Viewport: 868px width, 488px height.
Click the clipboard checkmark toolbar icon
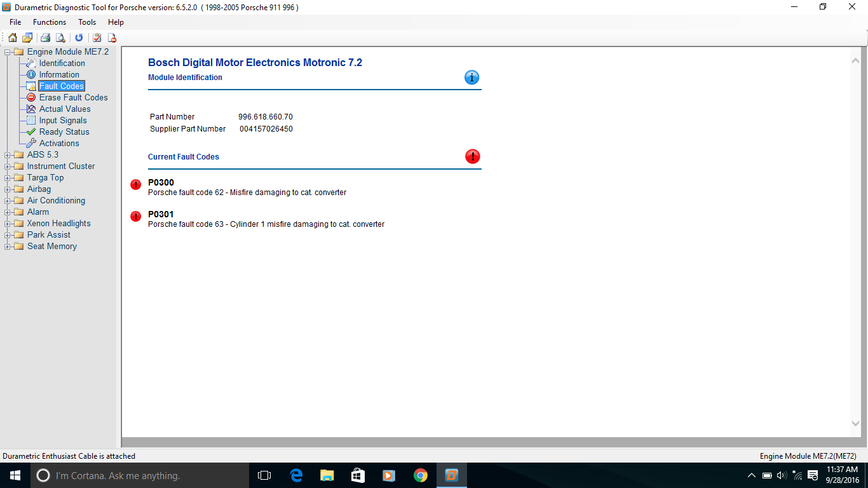click(97, 37)
